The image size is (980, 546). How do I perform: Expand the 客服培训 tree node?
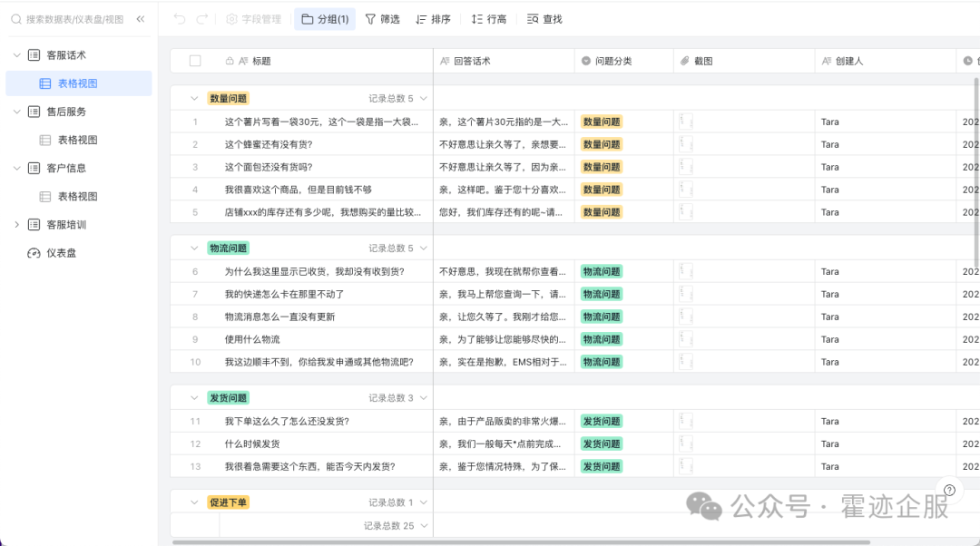click(16, 225)
